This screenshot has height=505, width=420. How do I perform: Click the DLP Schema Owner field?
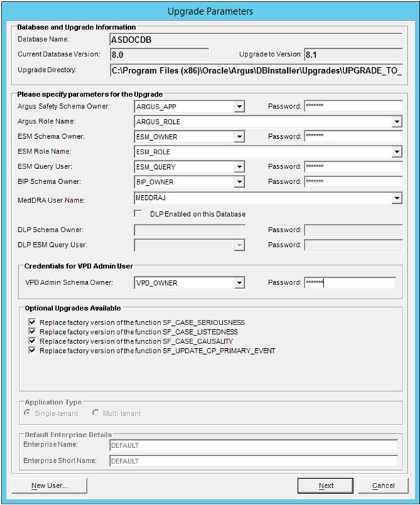click(x=189, y=230)
